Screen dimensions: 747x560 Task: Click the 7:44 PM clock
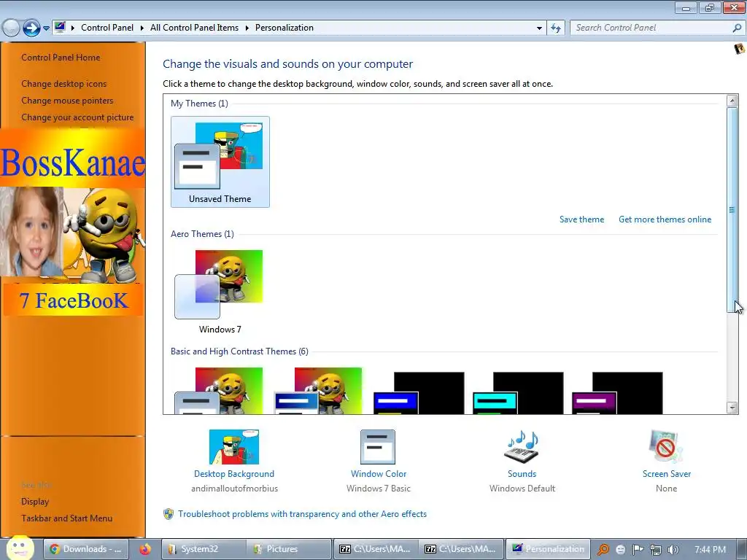(x=710, y=550)
